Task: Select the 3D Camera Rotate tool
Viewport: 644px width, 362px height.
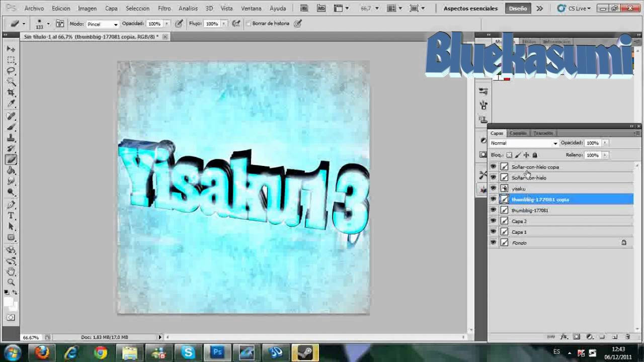Action: click(11, 261)
